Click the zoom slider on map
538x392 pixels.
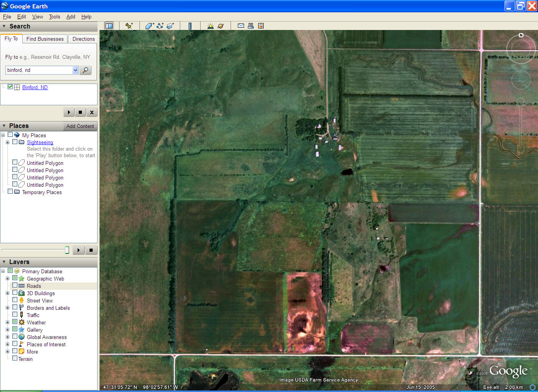point(521,125)
